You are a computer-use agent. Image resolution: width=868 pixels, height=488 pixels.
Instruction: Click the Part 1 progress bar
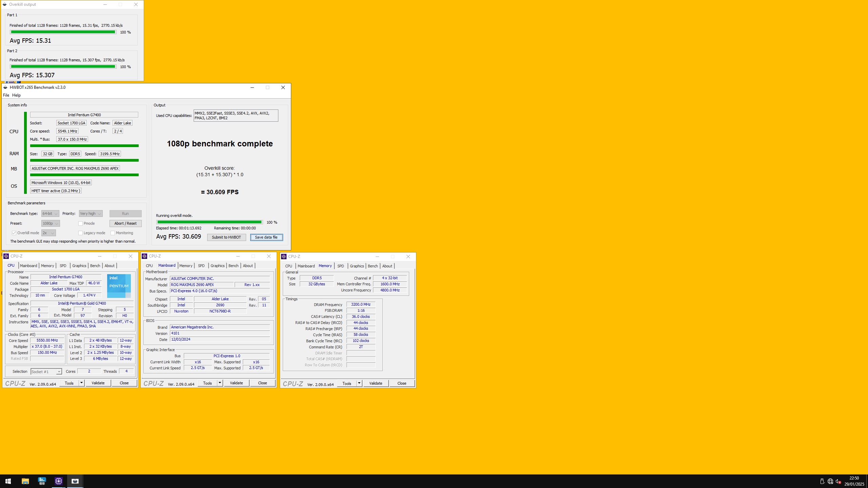click(63, 32)
